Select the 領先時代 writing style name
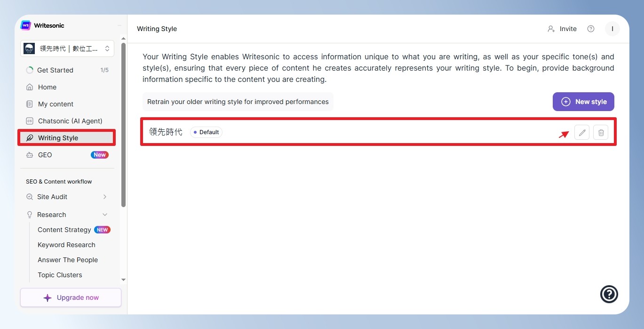The image size is (644, 329). click(x=166, y=132)
